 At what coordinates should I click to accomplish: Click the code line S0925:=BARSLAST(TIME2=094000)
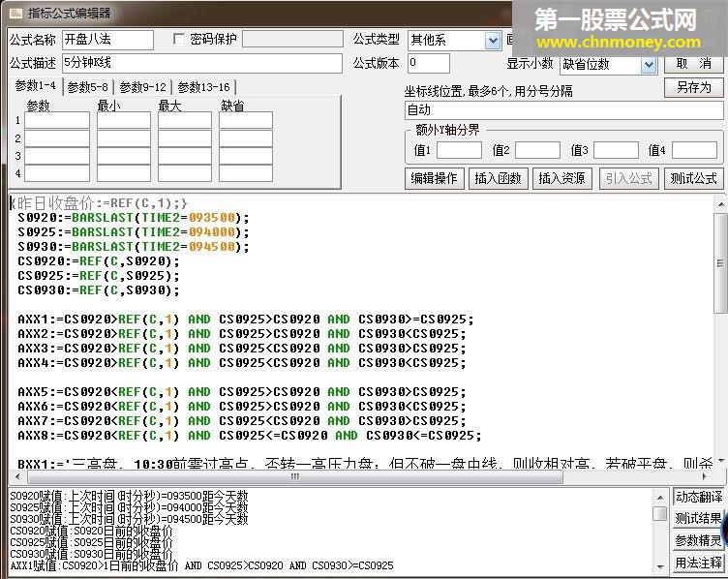click(x=134, y=232)
